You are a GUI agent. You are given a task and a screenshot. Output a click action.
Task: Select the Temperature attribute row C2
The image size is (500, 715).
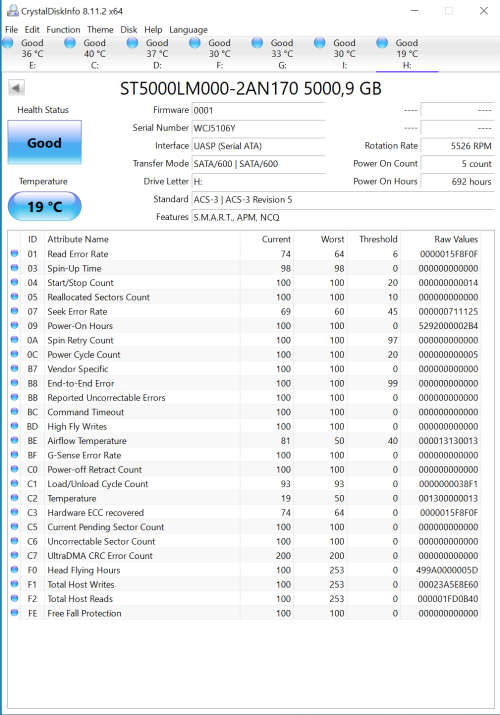245,498
